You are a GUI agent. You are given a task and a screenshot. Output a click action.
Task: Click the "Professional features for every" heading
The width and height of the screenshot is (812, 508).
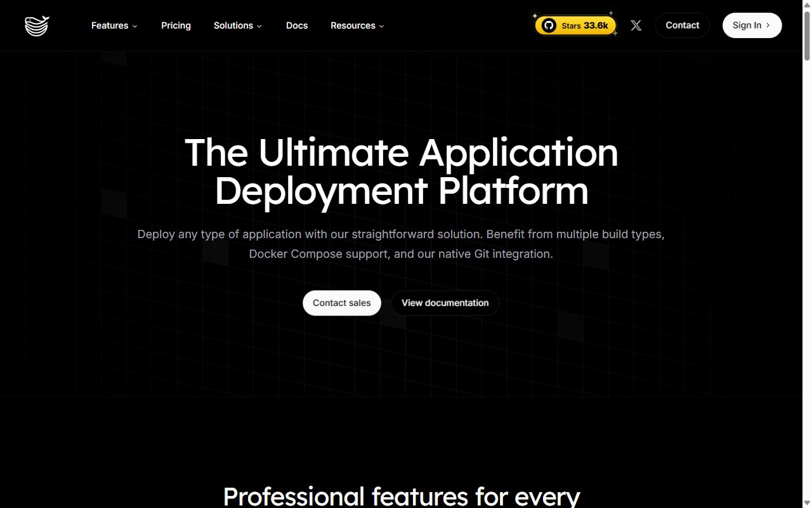click(402, 496)
